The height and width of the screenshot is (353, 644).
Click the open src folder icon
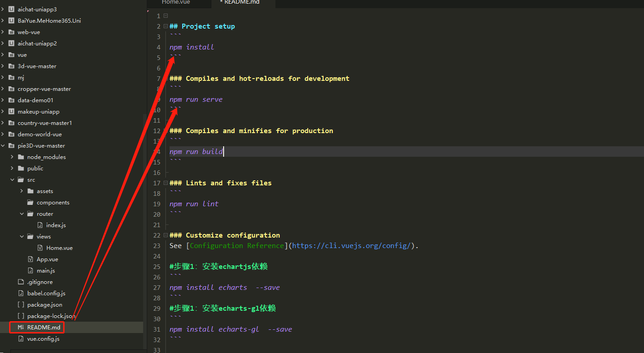21,179
